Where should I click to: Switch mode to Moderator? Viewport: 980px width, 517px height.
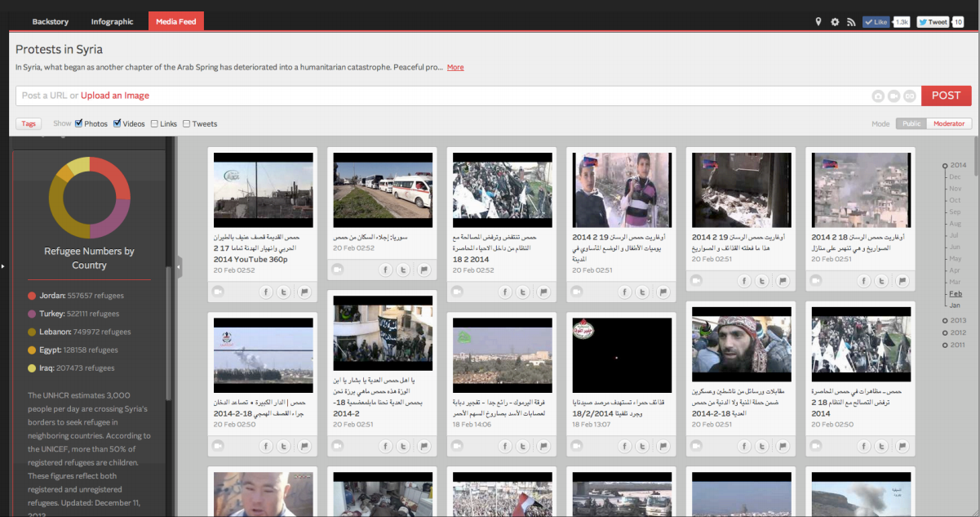coord(950,124)
